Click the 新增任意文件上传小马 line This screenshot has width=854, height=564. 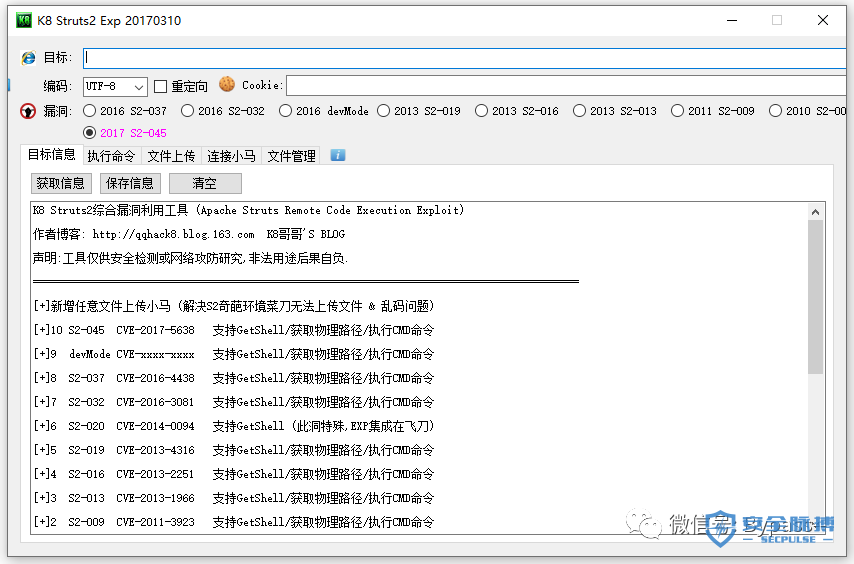234,306
